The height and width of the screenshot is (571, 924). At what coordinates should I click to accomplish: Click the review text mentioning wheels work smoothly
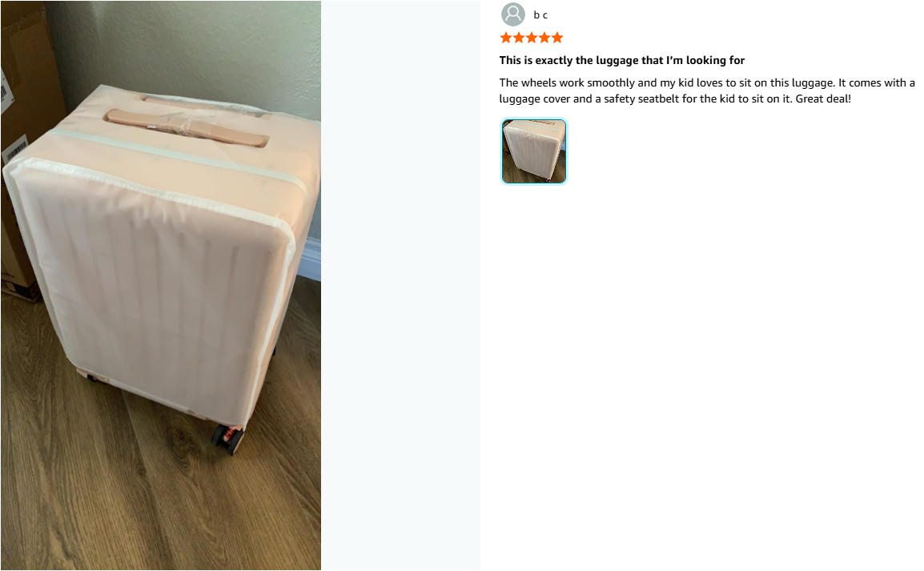pos(707,90)
